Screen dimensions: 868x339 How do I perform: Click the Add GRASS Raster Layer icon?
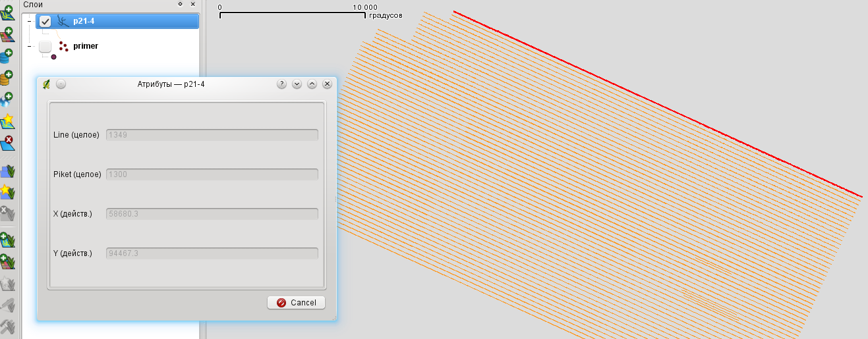click(8, 262)
